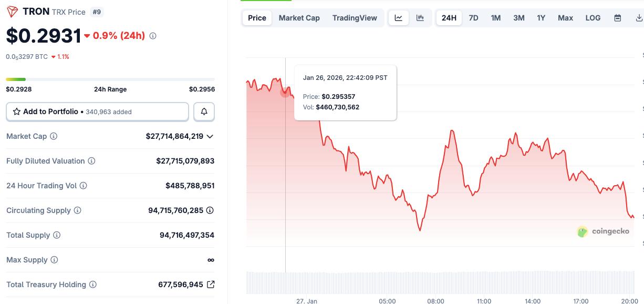Click the chart download icon
This screenshot has height=304, width=644.
[638, 17]
